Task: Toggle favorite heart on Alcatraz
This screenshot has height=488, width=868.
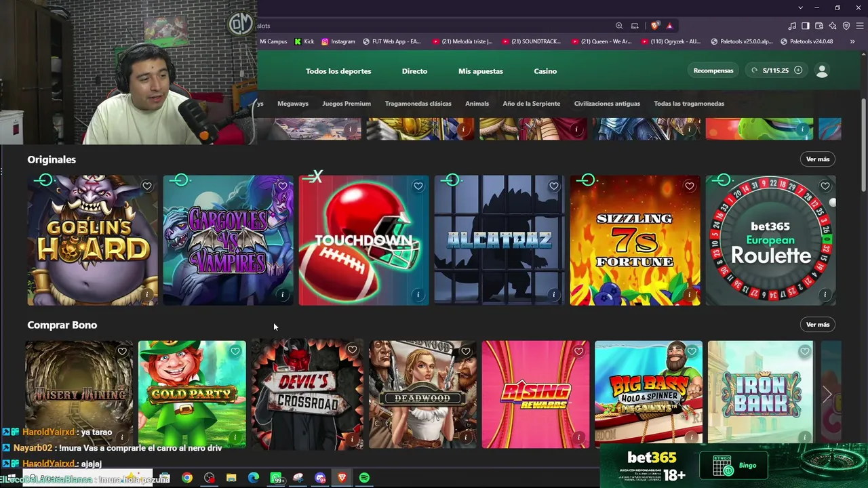Action: 554,186
